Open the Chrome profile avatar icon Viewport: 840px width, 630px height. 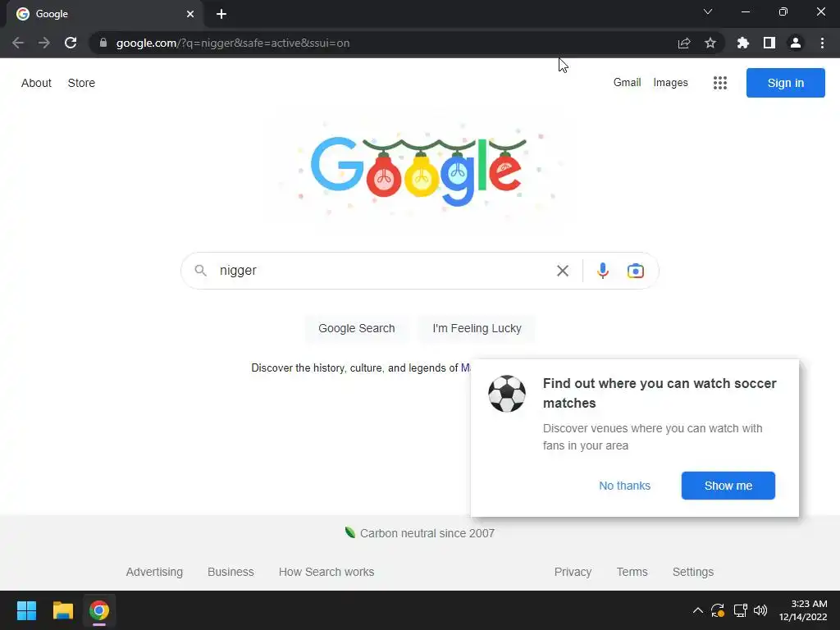(x=796, y=43)
